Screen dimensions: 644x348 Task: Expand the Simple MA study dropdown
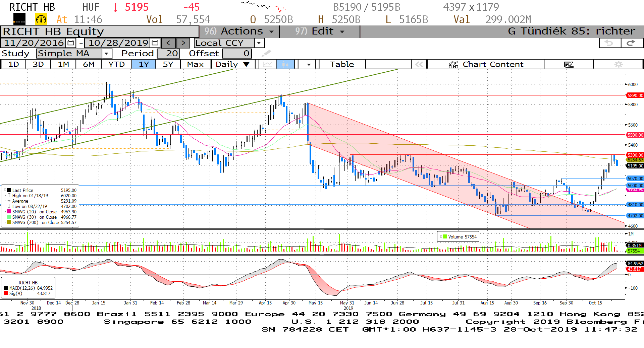coord(107,54)
